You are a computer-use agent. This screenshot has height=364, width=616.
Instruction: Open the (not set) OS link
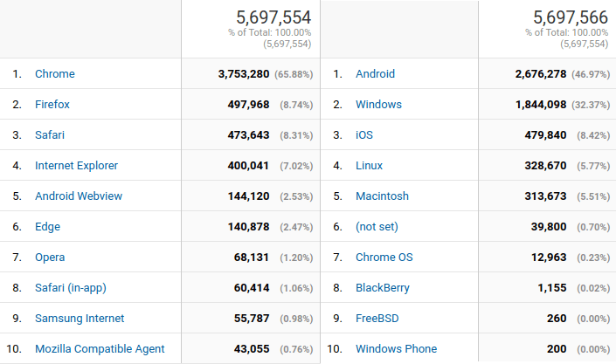377,227
